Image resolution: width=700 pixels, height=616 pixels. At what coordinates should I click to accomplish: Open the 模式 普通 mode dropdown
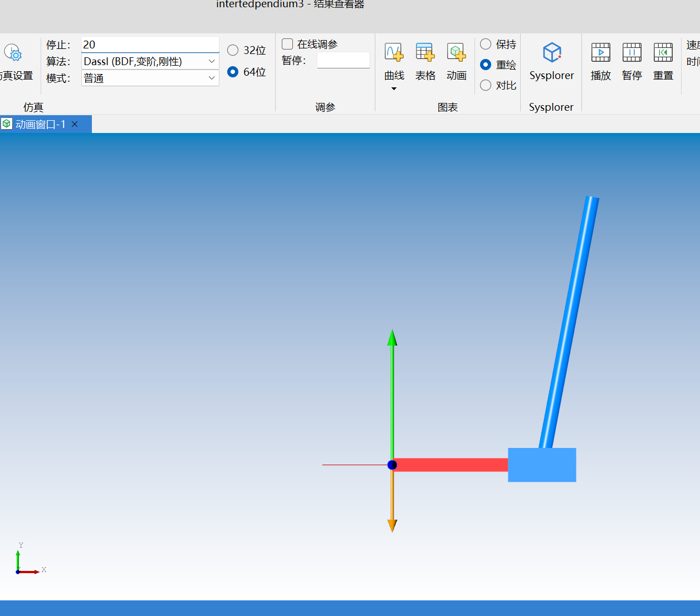pos(150,78)
